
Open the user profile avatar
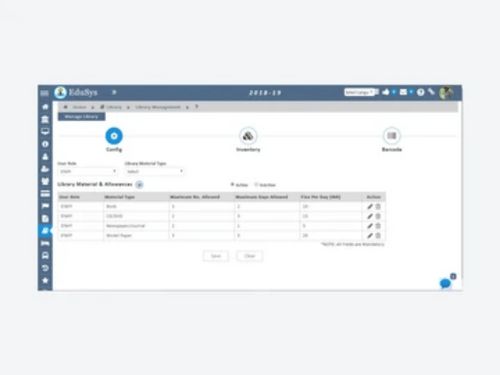446,92
